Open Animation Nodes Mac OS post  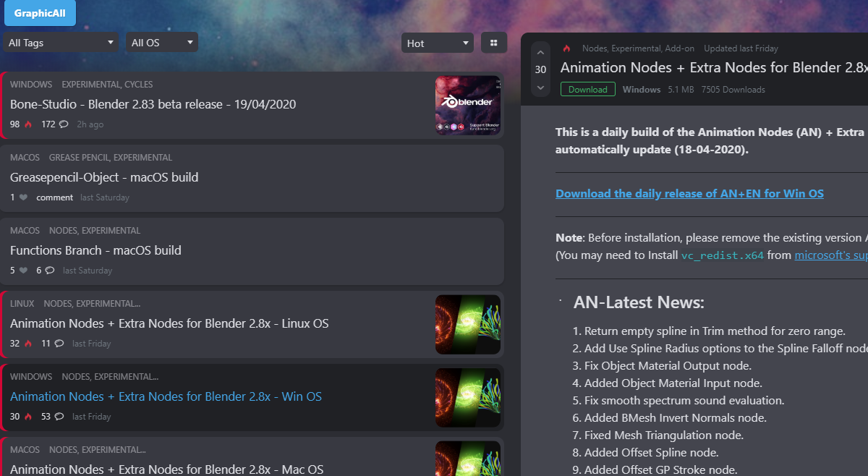[166, 469]
